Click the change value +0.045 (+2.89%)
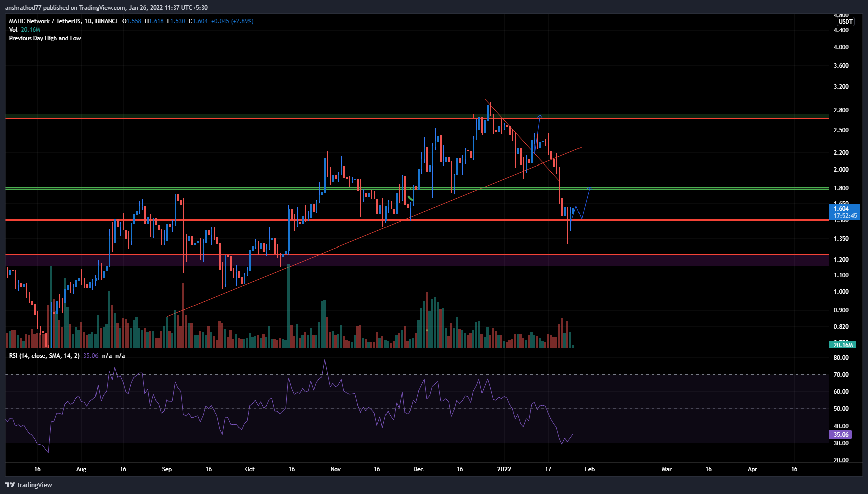The width and height of the screenshot is (868, 494). coord(232,21)
